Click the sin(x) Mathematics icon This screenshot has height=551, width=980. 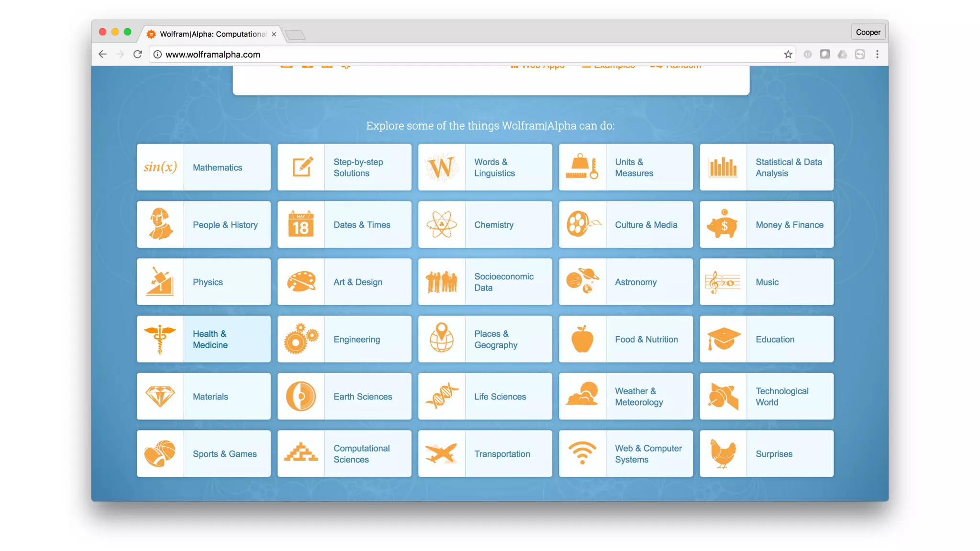(x=160, y=167)
